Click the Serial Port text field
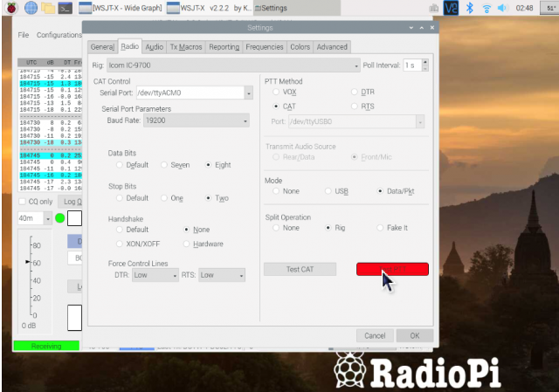The width and height of the screenshot is (559, 392). (x=190, y=93)
